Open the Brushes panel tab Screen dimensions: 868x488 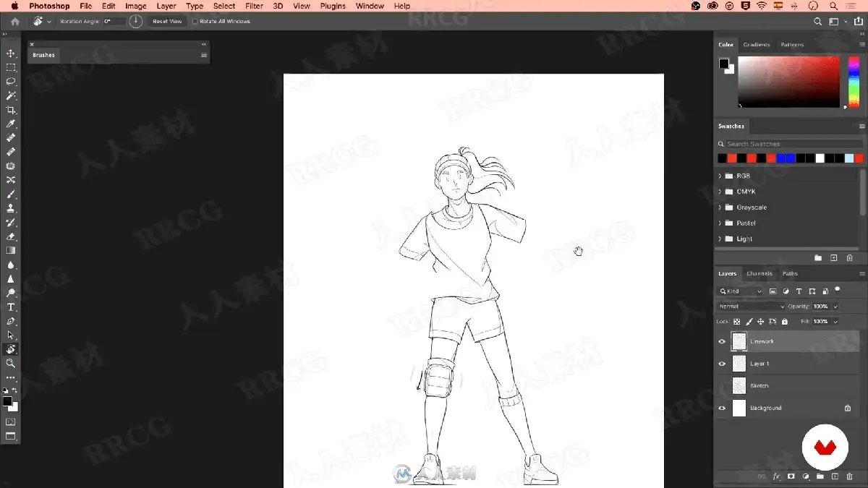[x=43, y=55]
